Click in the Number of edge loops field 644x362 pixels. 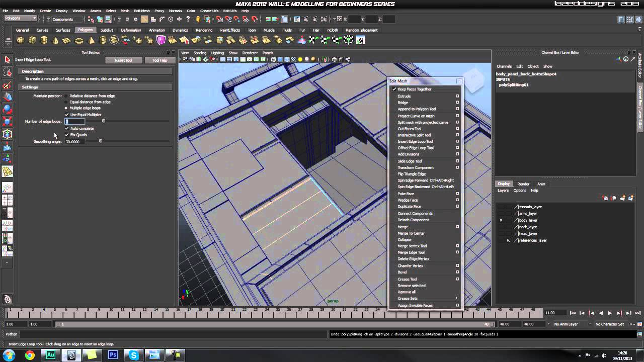coord(74,121)
